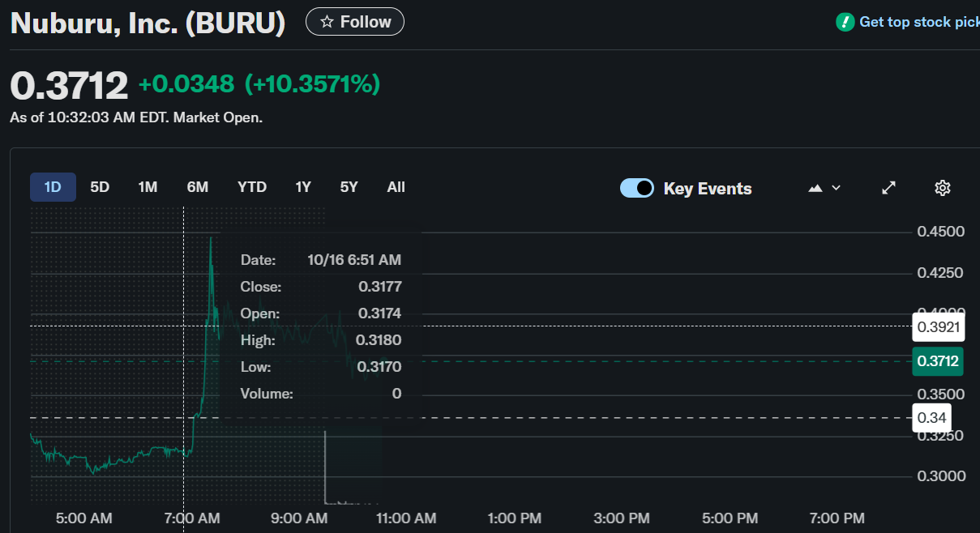Screen dimensions: 980x533
Task: Click the price spike peak on chart
Action: tap(211, 238)
